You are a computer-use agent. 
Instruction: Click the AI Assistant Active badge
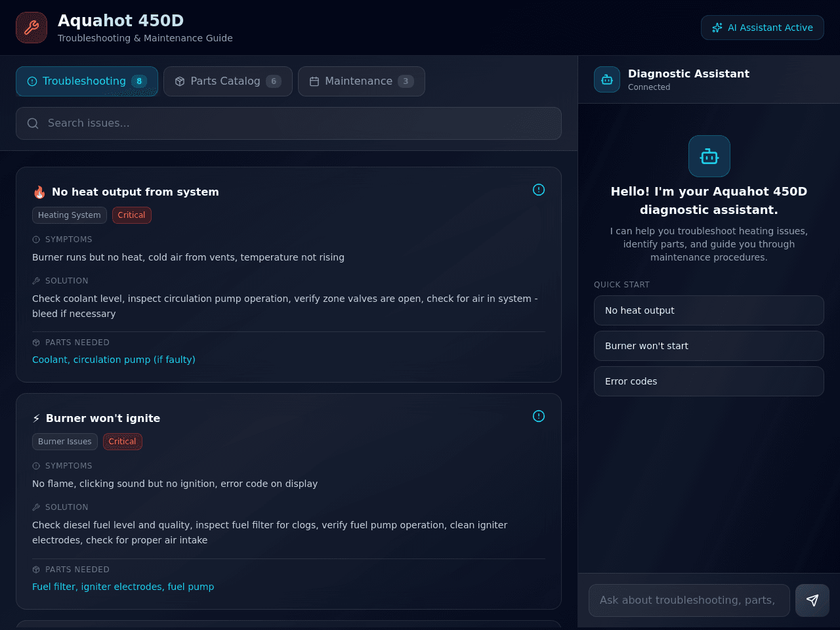coord(763,28)
